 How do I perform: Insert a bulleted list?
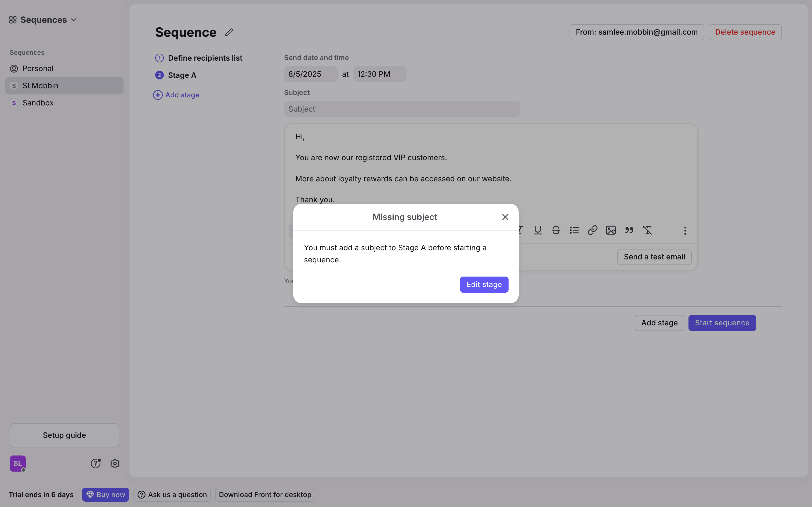tap(574, 230)
